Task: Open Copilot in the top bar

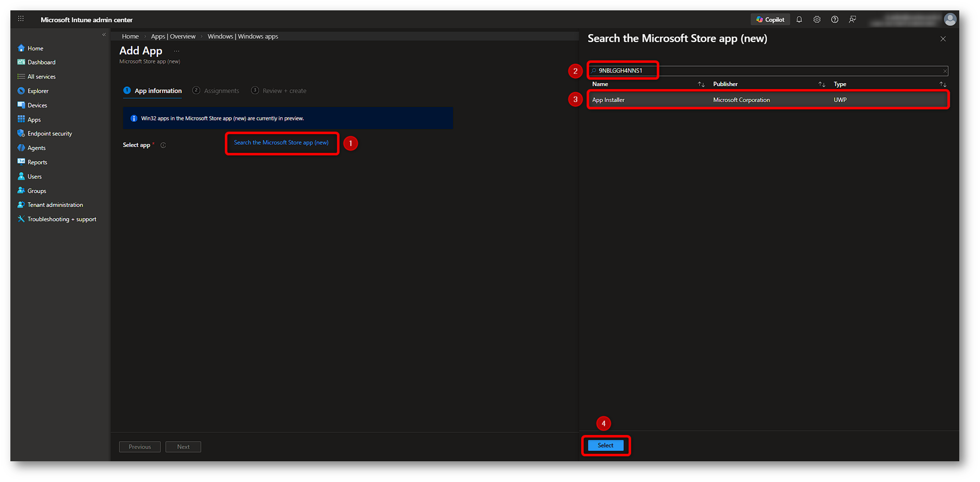Action: click(x=770, y=20)
